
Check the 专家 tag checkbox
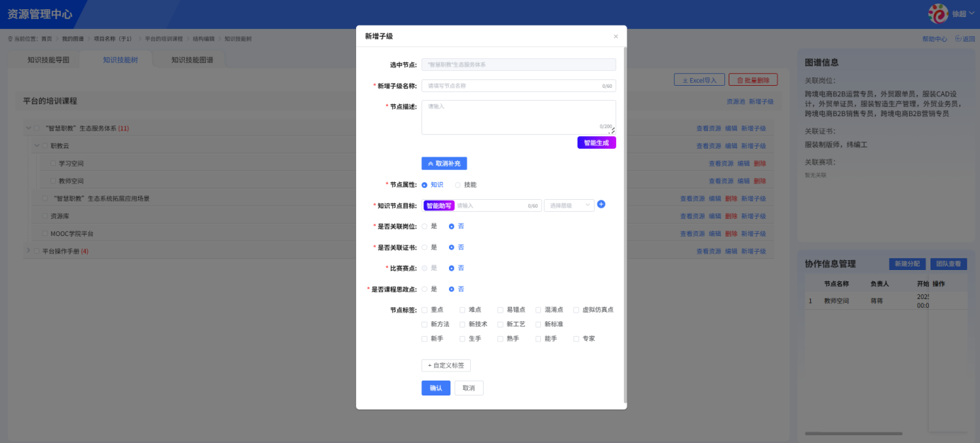pos(576,338)
